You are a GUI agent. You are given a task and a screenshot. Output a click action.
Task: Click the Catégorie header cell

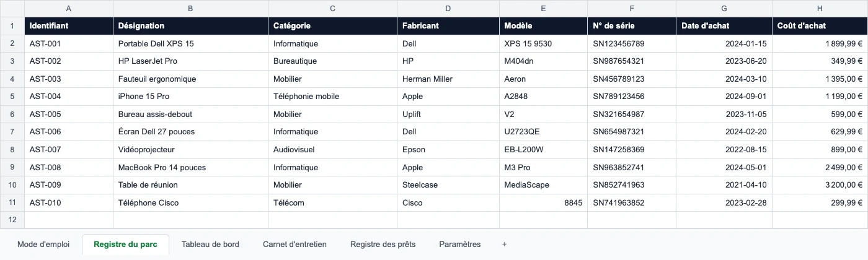tap(333, 26)
